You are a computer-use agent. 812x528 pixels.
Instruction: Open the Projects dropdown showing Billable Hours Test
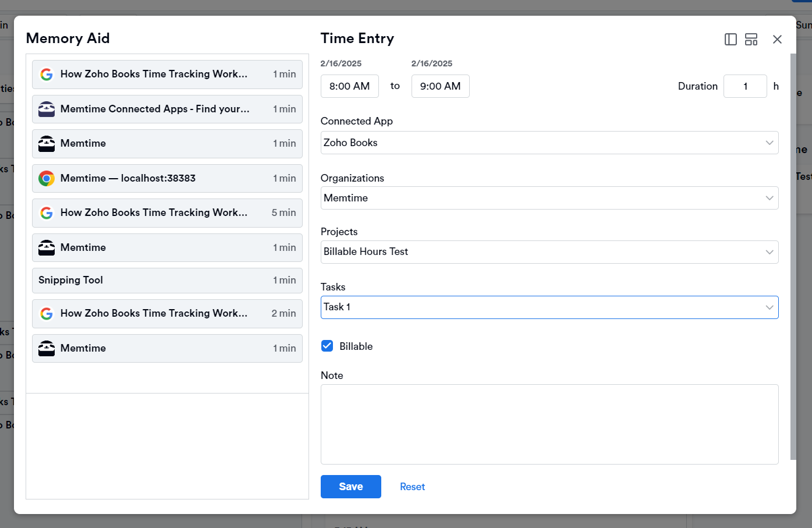[549, 252]
